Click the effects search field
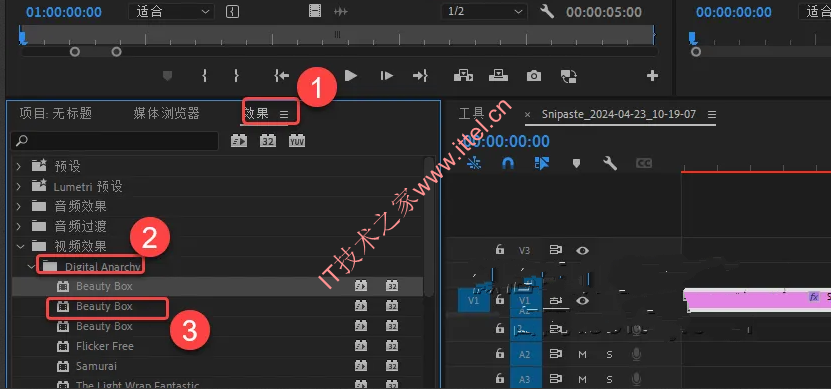The height and width of the screenshot is (389, 831). 114,141
